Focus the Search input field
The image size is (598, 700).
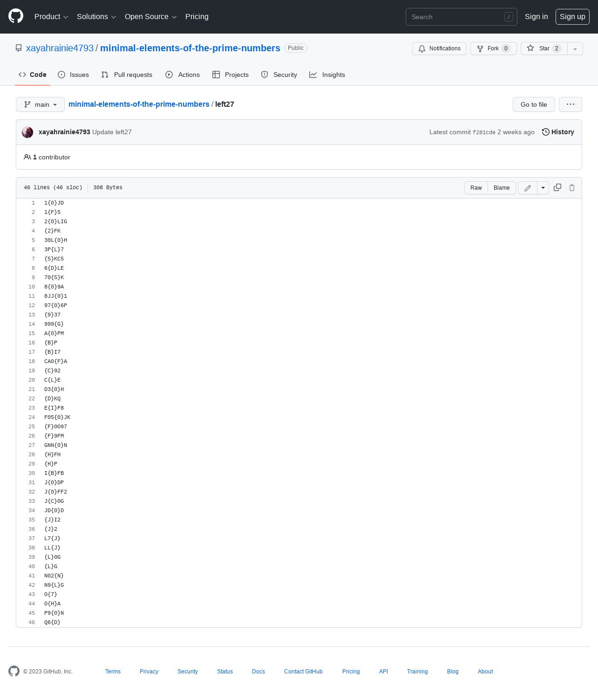[461, 17]
